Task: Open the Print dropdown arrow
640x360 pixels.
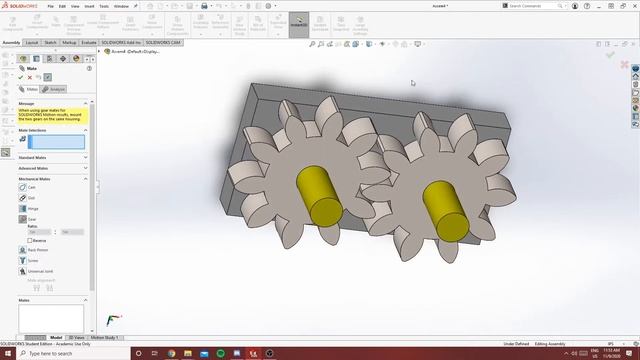Action: click(211, 6)
